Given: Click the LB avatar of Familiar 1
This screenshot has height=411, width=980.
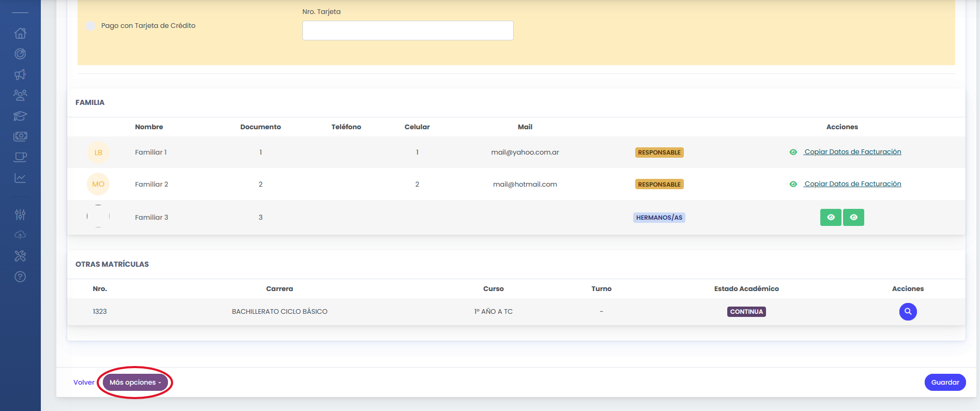Looking at the screenshot, I should (x=98, y=153).
